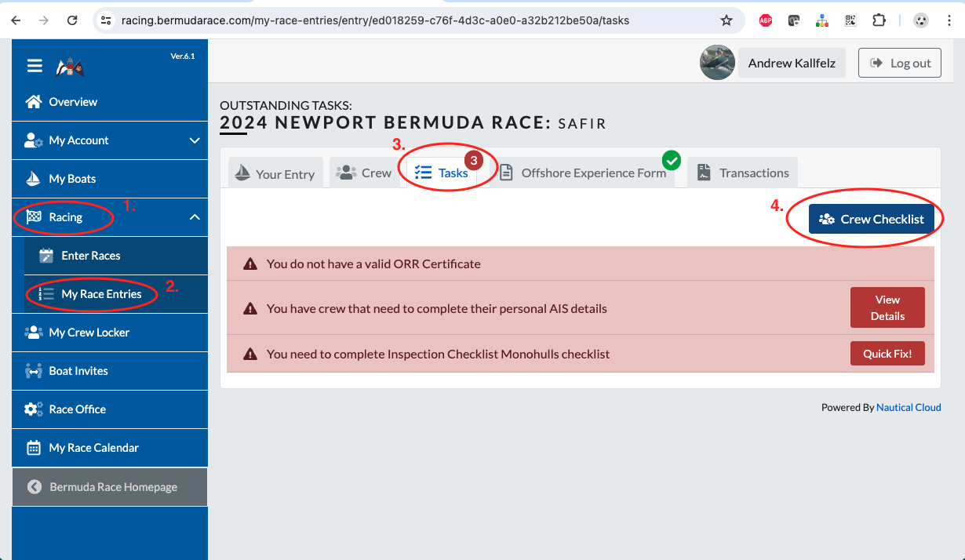This screenshot has width=965, height=560.
Task: Open the ABP Adblock Plus extension icon
Action: [x=766, y=20]
